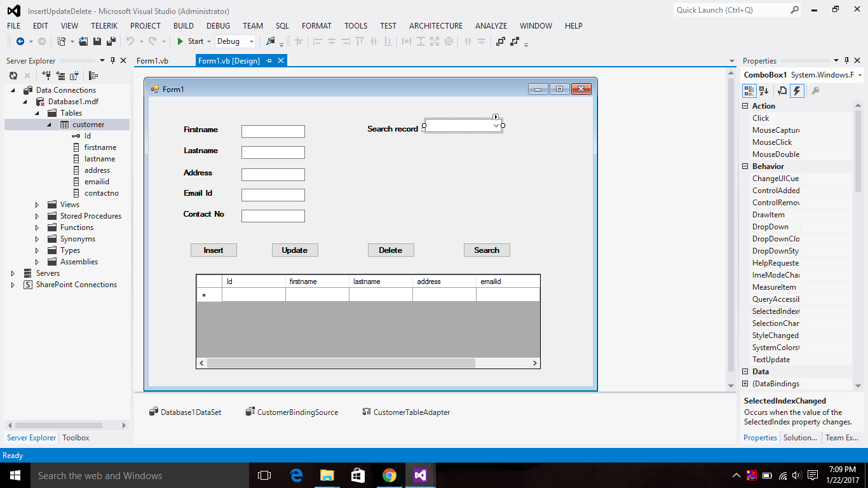The image size is (868, 488).
Task: Click the Events (lightning bolt) icon in Properties
Action: [798, 90]
